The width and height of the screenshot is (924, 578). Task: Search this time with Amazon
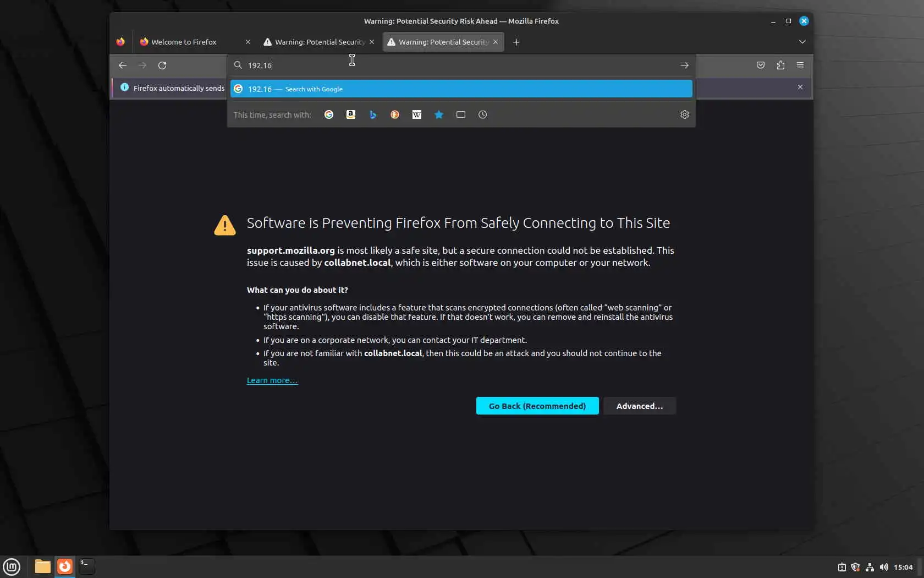351,114
